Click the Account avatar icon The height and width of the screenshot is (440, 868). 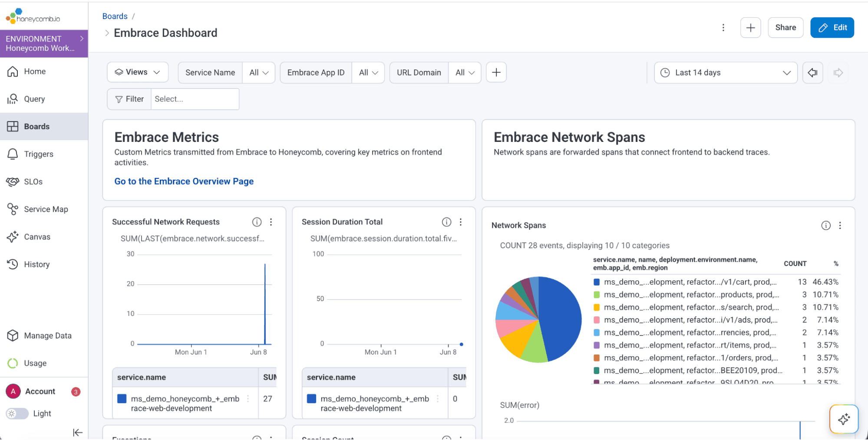coord(13,391)
